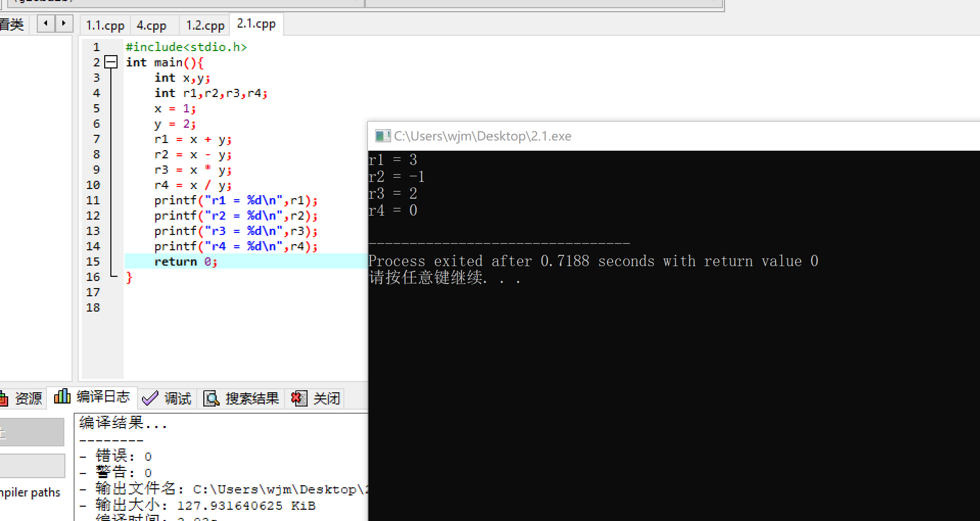This screenshot has height=521, width=980.
Task: Click the left tab-scroll arrow button
Action: pos(46,23)
